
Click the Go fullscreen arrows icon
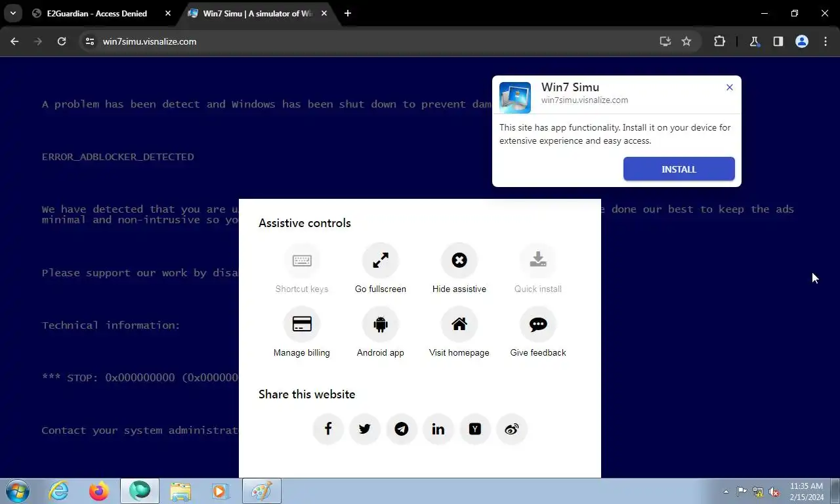coord(381,261)
